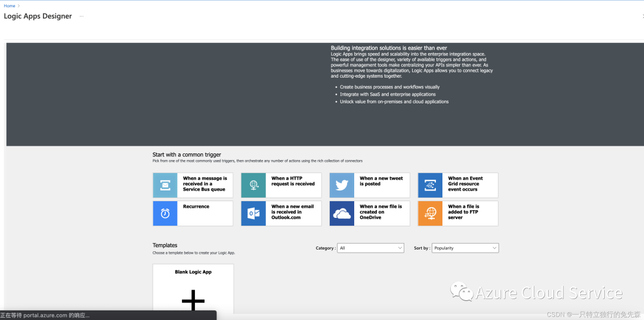This screenshot has height=320, width=644.
Task: Click the Outlook.com email icon
Action: point(253,214)
